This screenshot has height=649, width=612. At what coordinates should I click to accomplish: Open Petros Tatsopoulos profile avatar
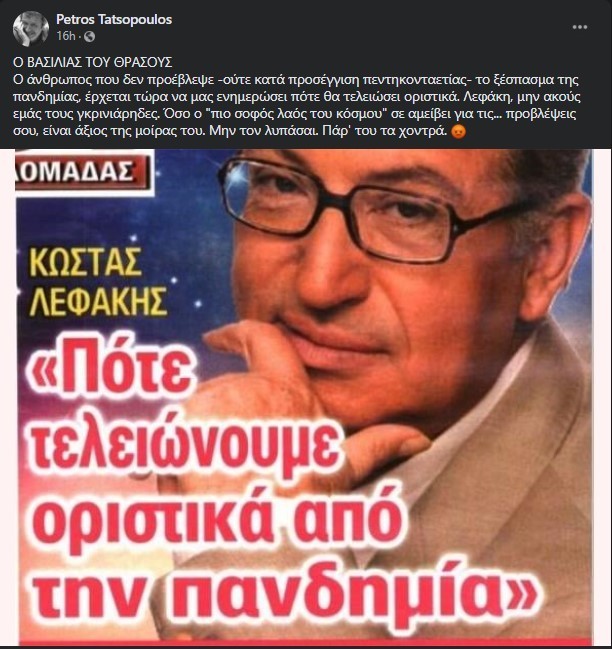[31, 28]
